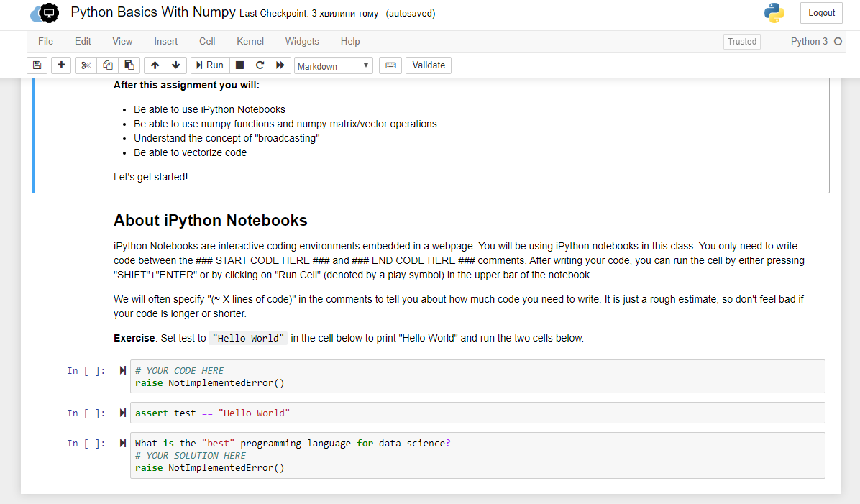Open the View menu
Screen dimensions: 860x504
point(122,42)
